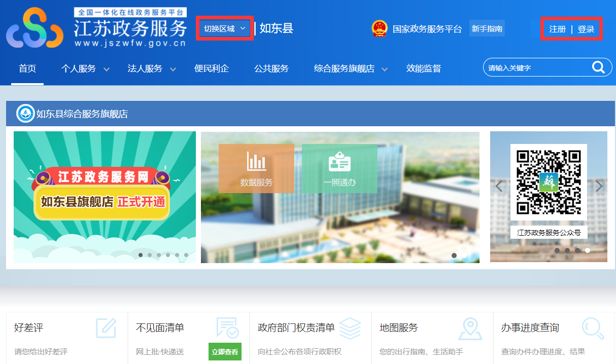Click the search magnifier icon
Screen dimensions: 616x364
[599, 67]
